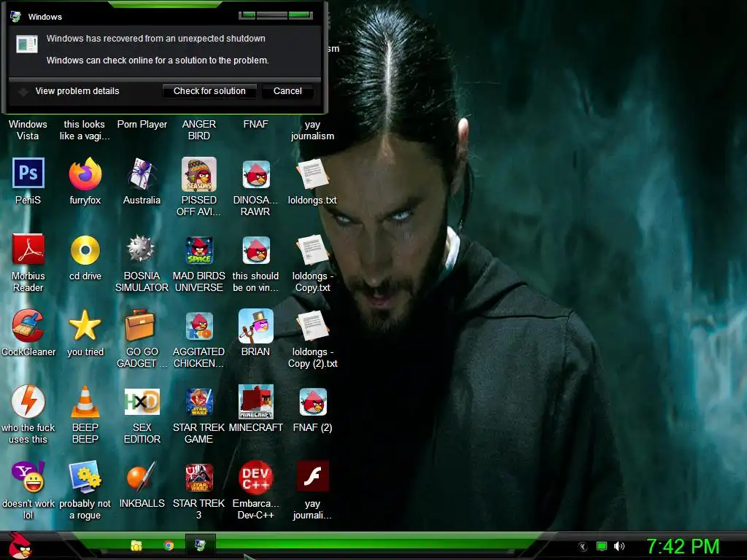Launch the MINECRAFT red bird icon

click(x=256, y=402)
